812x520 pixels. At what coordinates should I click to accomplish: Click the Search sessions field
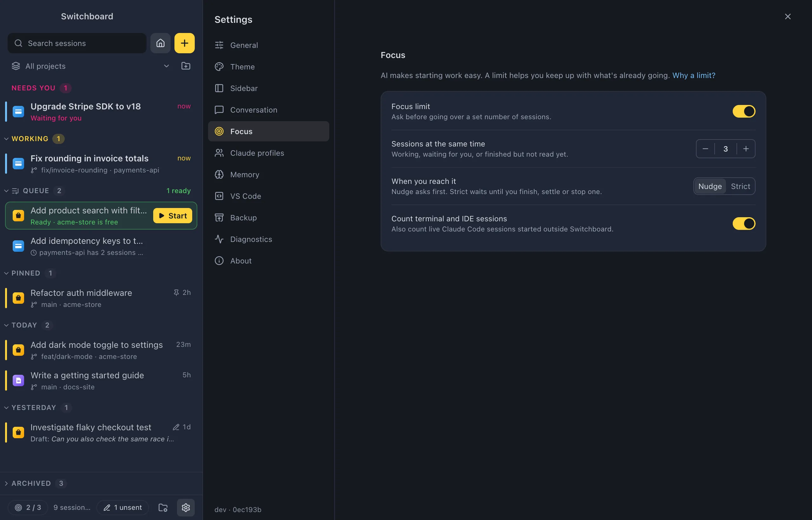click(x=77, y=43)
